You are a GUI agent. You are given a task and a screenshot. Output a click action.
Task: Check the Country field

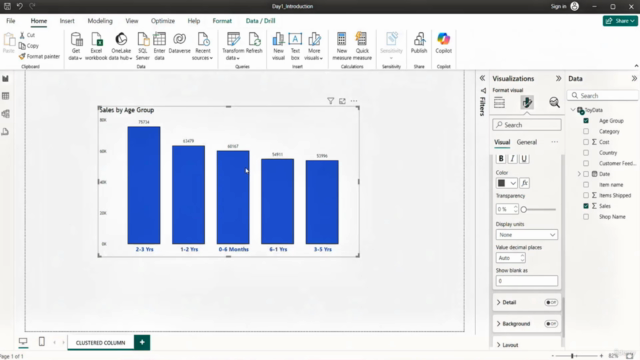586,153
